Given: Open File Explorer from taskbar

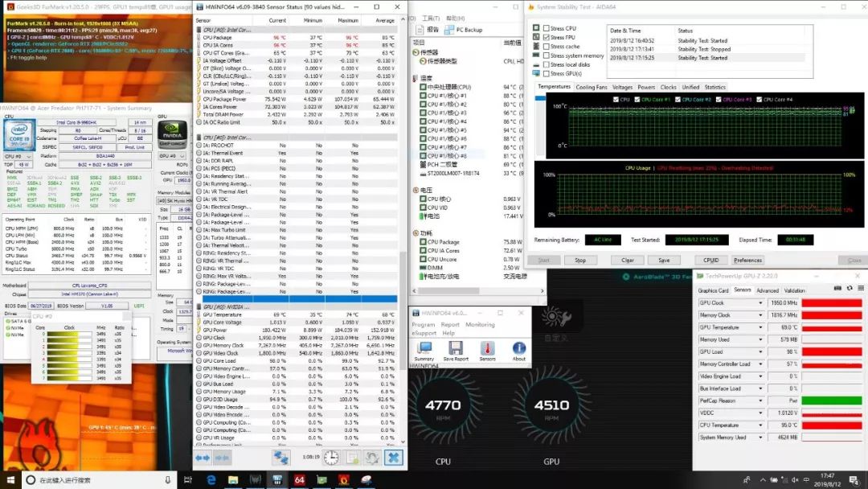Looking at the screenshot, I should click(233, 479).
